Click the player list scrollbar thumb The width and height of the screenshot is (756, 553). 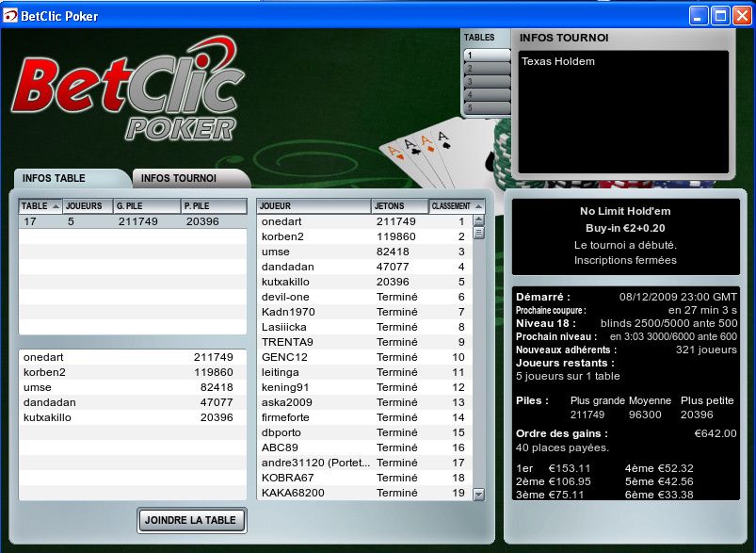[x=478, y=233]
